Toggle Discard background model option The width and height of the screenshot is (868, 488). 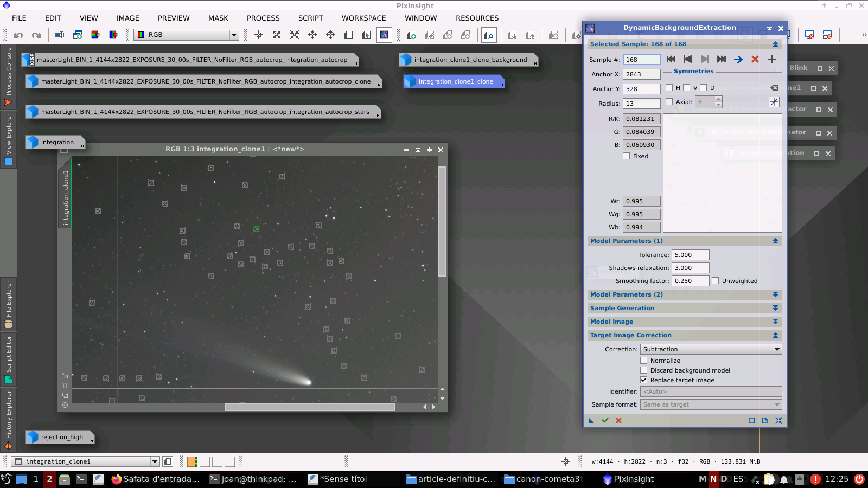(643, 370)
